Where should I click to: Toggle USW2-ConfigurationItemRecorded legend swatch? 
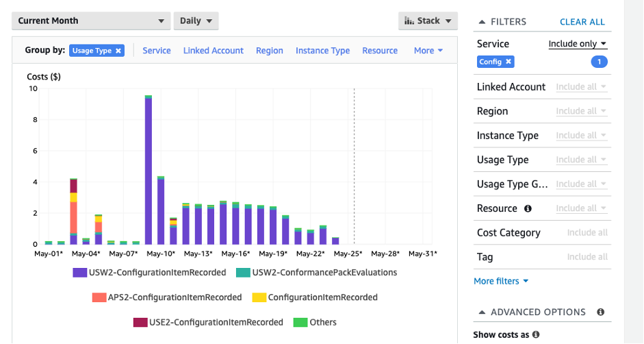tap(79, 273)
